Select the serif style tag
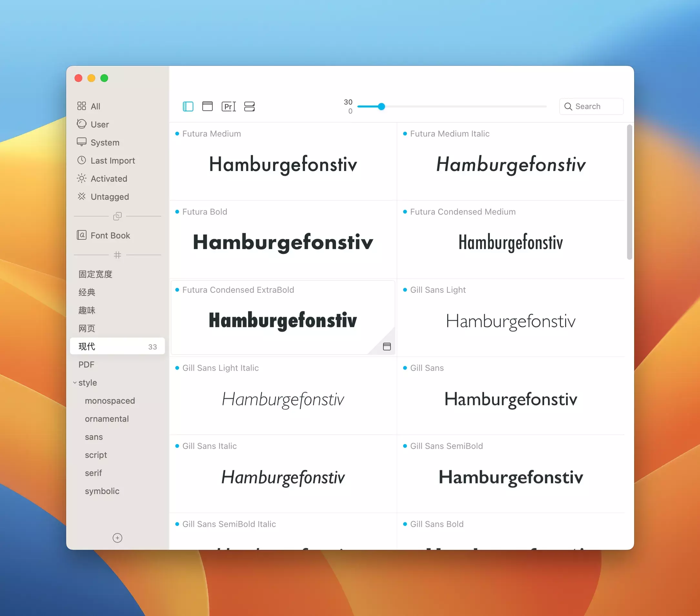700x616 pixels. (x=93, y=473)
